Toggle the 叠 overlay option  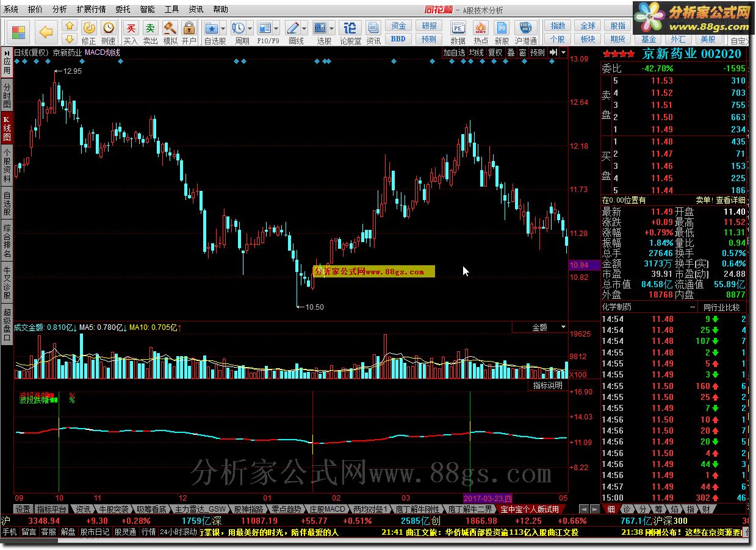tap(511, 52)
